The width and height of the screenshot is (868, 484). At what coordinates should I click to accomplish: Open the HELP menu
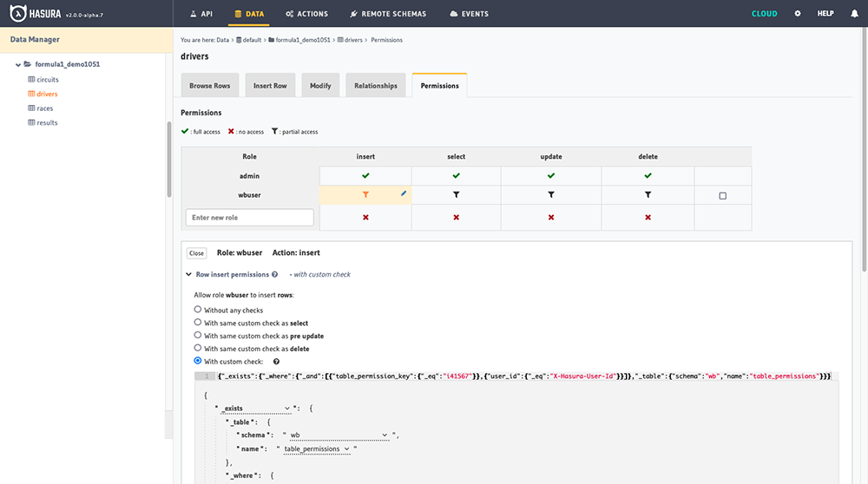click(x=825, y=13)
